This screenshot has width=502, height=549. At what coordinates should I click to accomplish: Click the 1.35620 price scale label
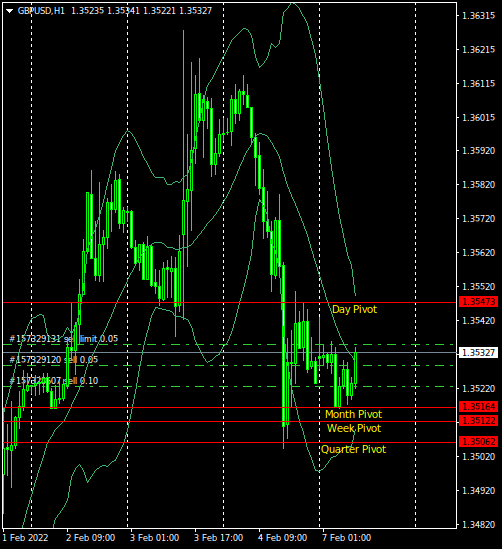coord(479,253)
